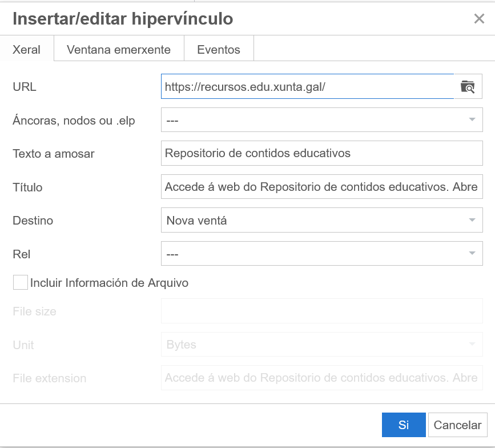The height and width of the screenshot is (448, 495).
Task: Click the Insertar/editar hipervínculo dialog title
Action: [123, 19]
